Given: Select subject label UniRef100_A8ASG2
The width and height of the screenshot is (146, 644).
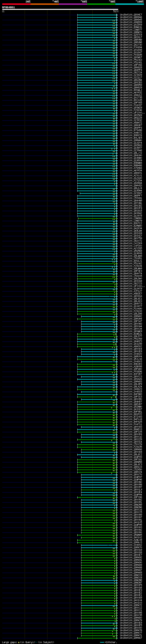Looking at the screenshot, I should [x=131, y=347].
